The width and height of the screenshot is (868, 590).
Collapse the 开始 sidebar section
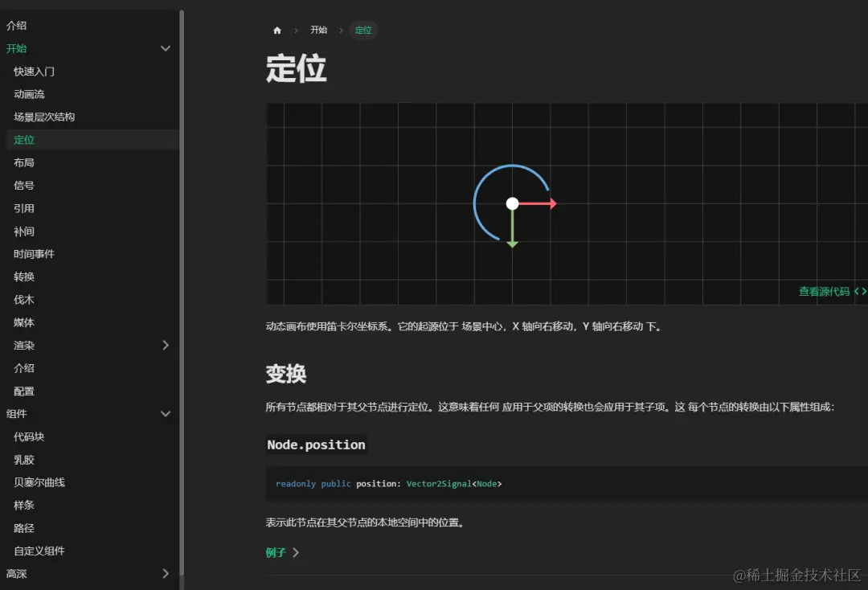[166, 48]
